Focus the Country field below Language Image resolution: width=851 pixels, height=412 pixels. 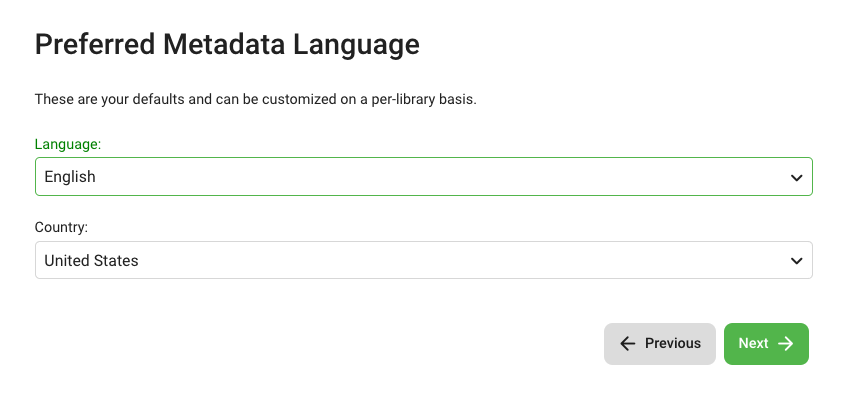(x=300, y=260)
